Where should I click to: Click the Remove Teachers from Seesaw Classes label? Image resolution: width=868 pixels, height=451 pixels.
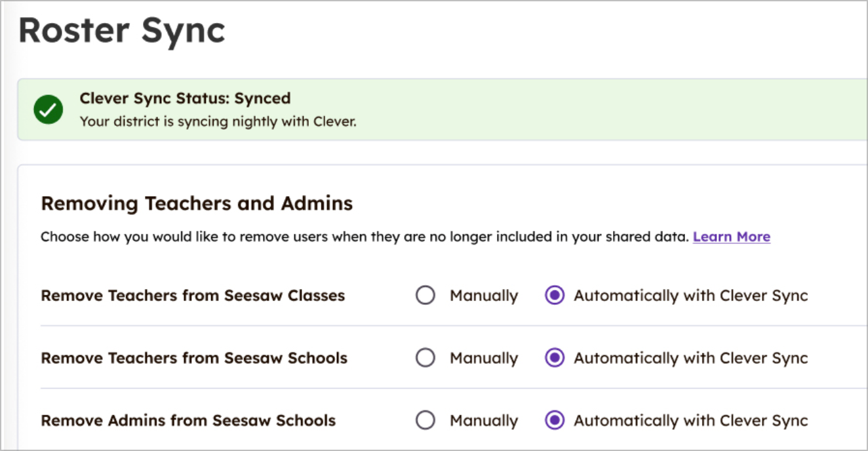[x=193, y=295]
